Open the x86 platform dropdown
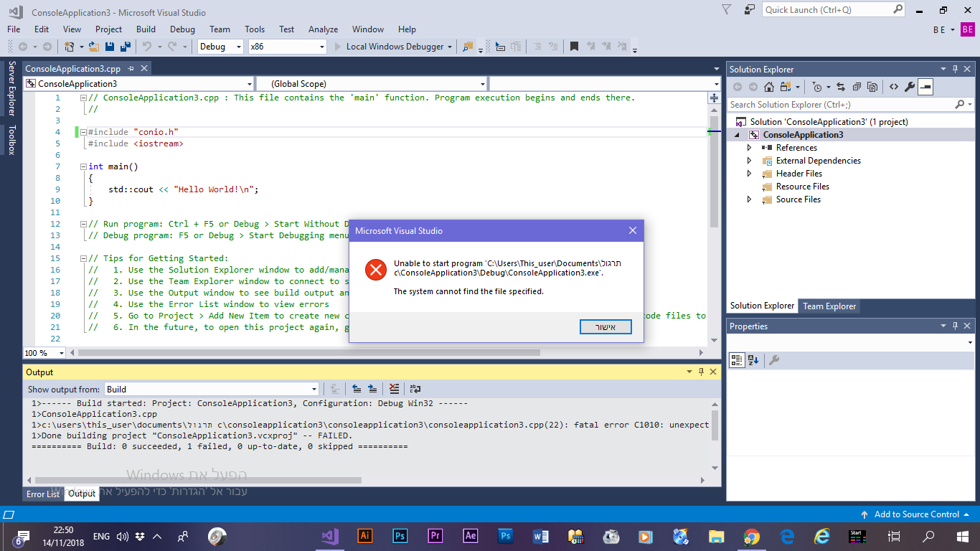 coord(287,47)
